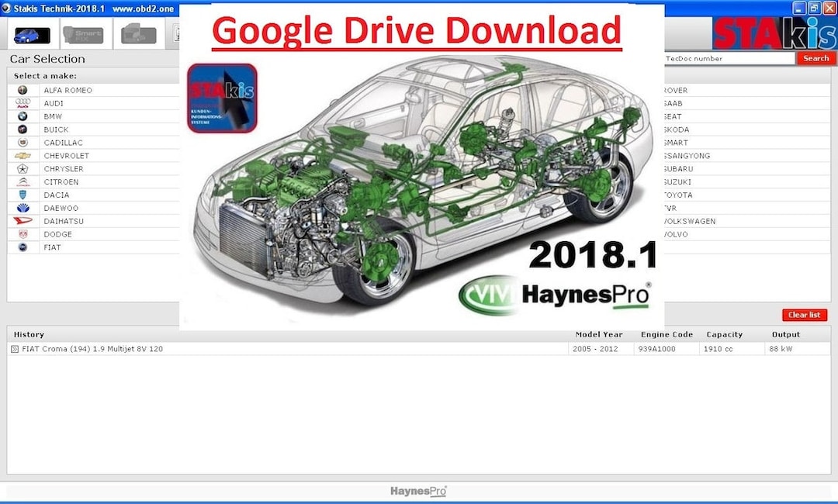The image size is (838, 504).
Task: Click the Clear list button
Action: (804, 315)
